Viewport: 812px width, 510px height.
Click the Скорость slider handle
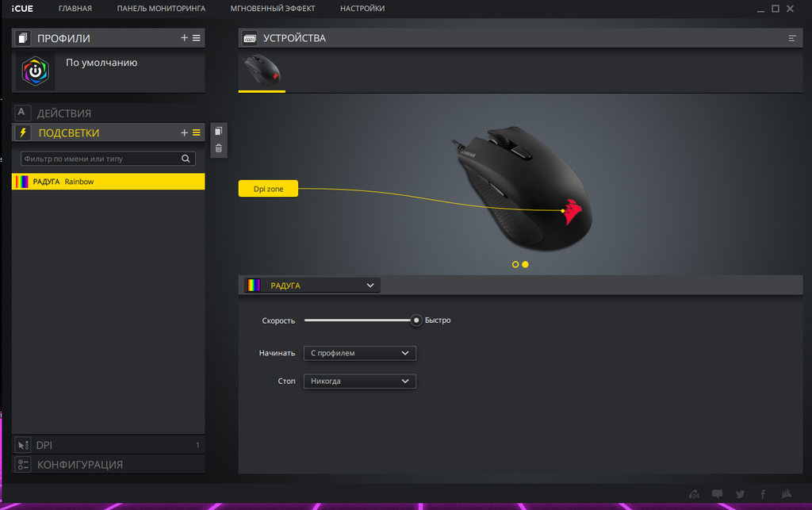click(x=416, y=320)
